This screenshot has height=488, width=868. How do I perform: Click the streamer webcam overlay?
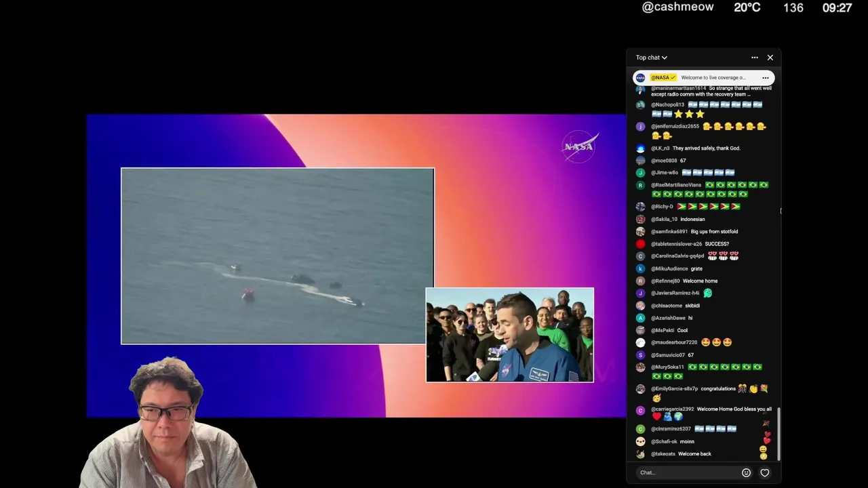pyautogui.click(x=168, y=424)
